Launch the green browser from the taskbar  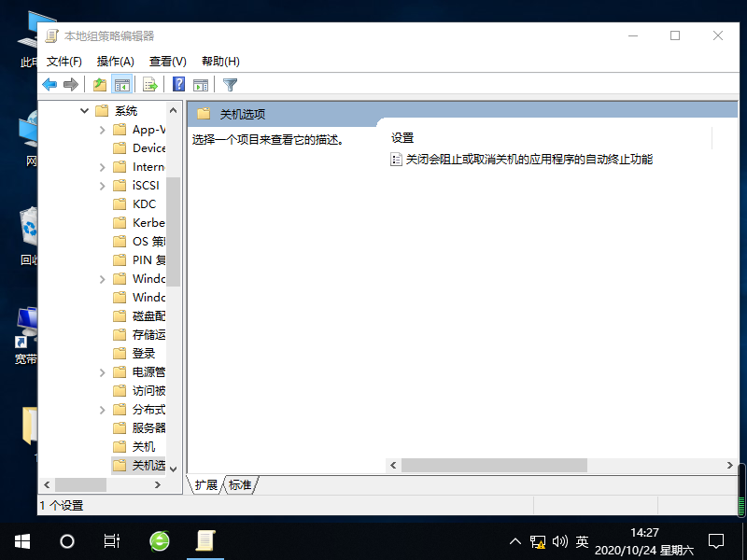pyautogui.click(x=159, y=541)
